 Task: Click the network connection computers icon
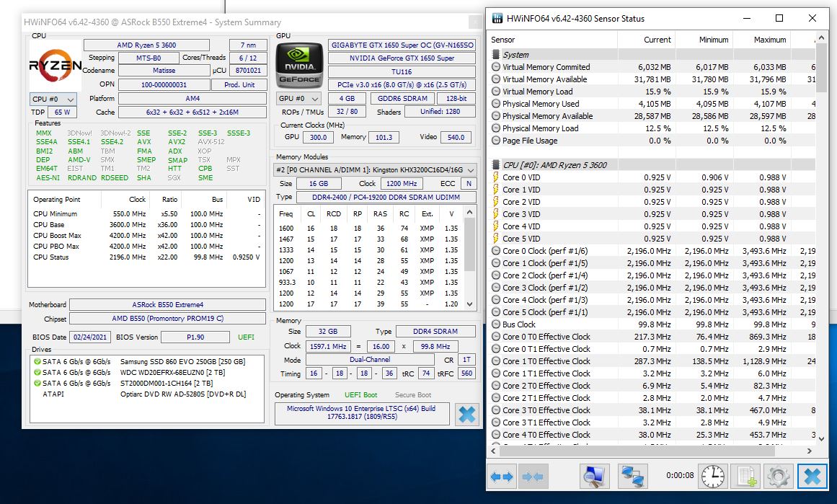[x=632, y=476]
